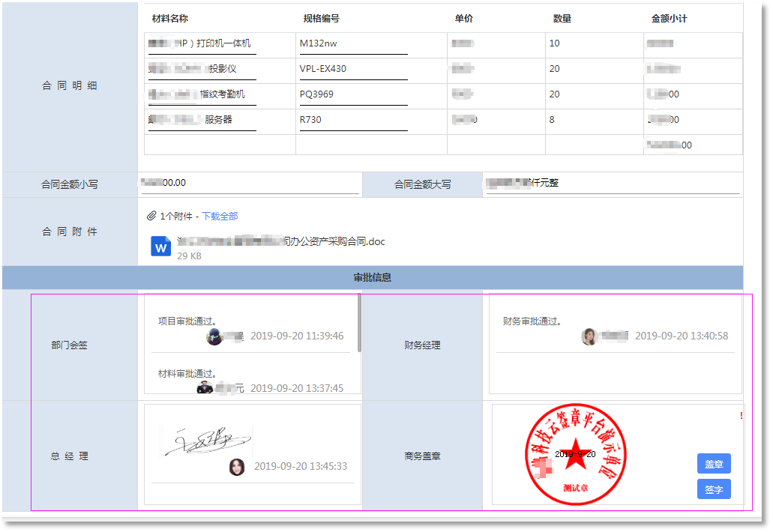773x532 pixels.
Task: Click the 财务经理 approver avatar
Action: click(589, 336)
